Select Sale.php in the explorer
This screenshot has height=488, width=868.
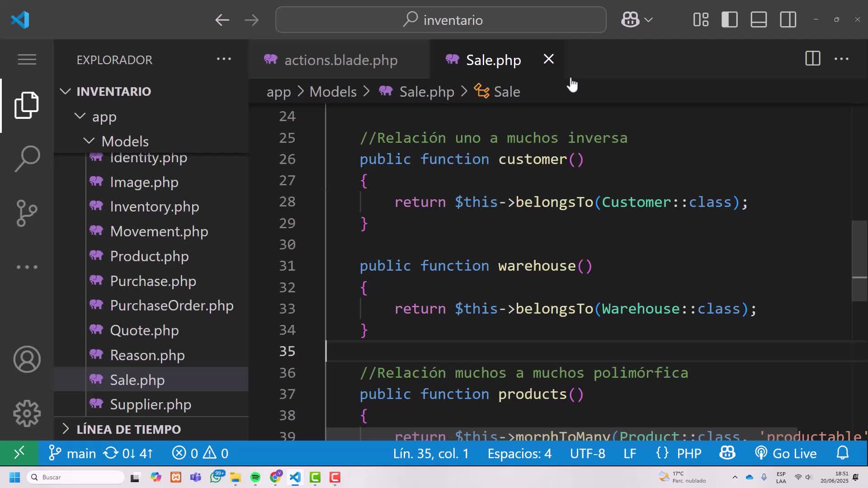coord(151,380)
